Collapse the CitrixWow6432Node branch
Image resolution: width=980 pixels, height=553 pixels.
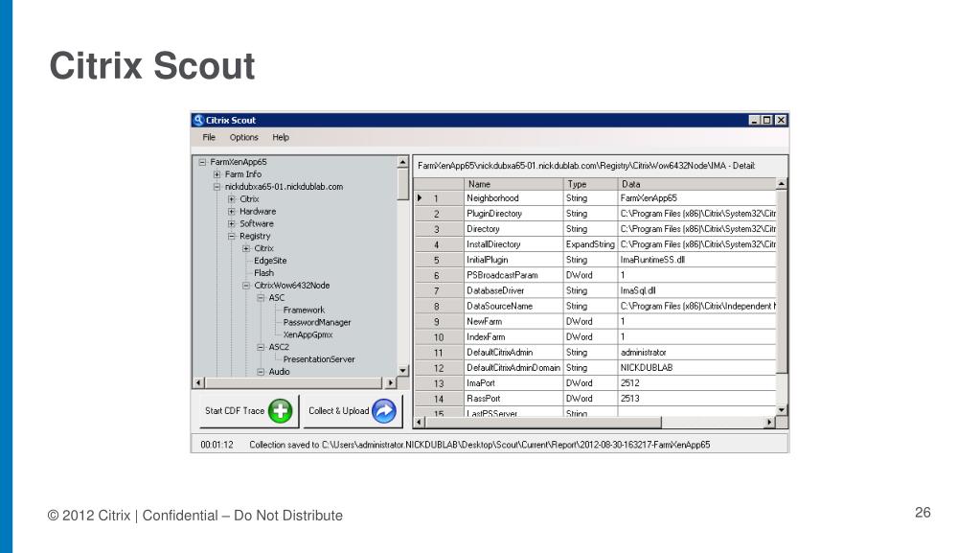(x=246, y=286)
